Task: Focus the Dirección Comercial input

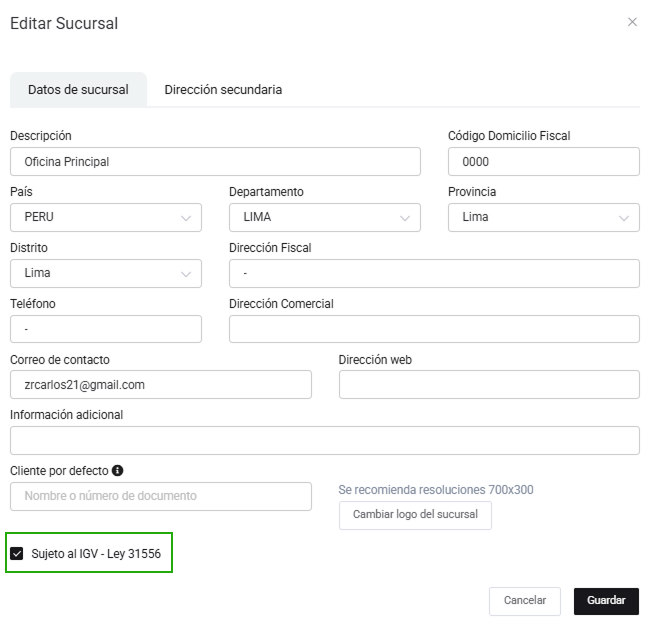Action: tap(434, 329)
